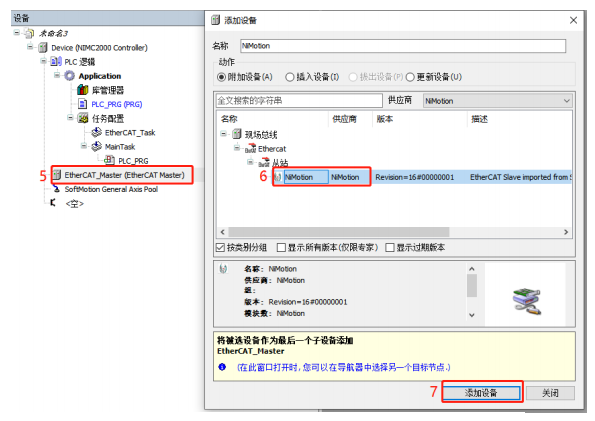This screenshot has height=421, width=595.
Task: Select the EtherCAT_Master device icon
Action: [x=57, y=175]
